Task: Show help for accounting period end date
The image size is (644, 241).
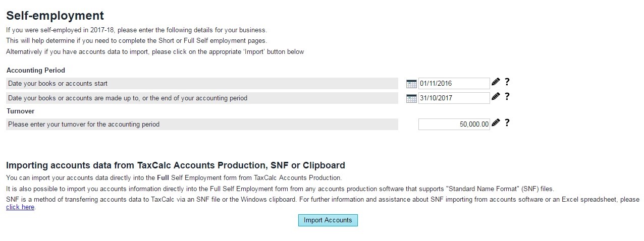Action: 507,96
